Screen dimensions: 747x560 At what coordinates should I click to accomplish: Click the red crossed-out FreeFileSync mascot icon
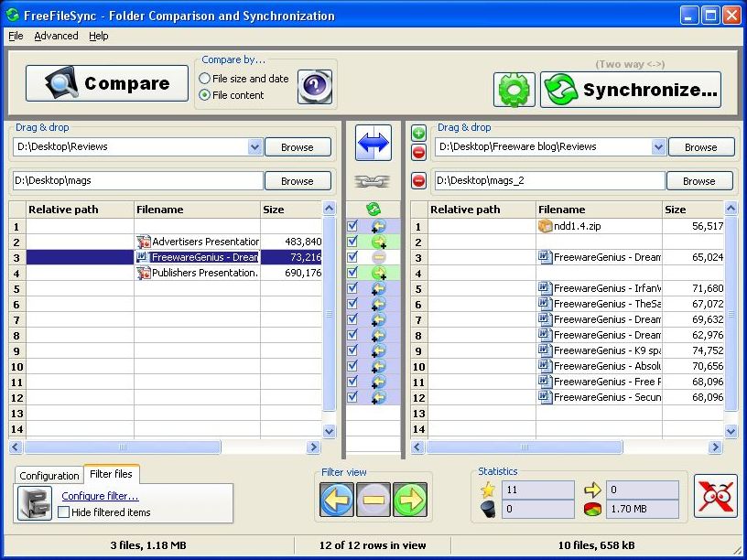(716, 496)
